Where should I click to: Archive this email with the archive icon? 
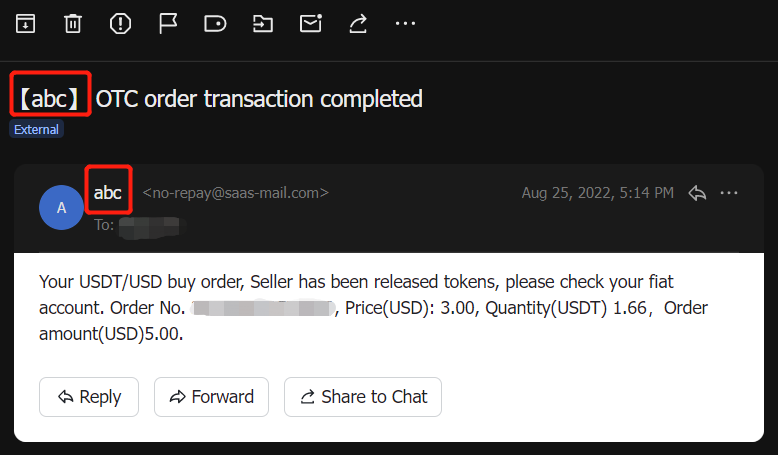pyautogui.click(x=25, y=23)
